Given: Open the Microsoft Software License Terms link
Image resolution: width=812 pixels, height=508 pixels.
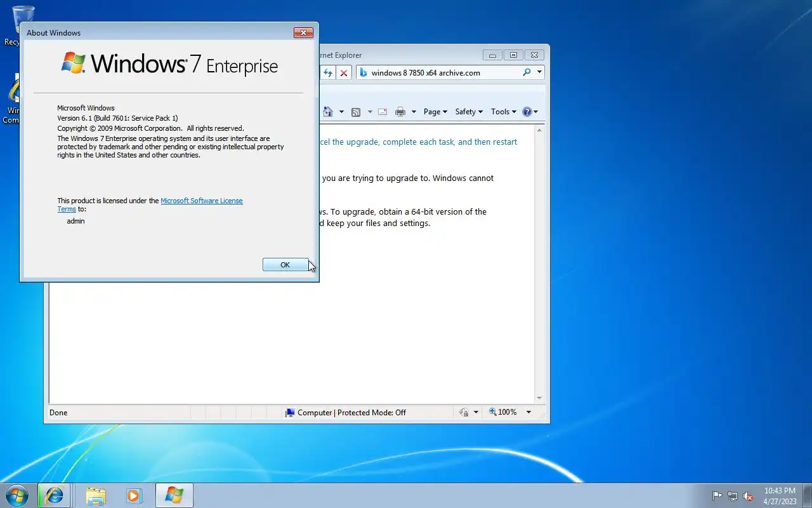Looking at the screenshot, I should point(201,201).
